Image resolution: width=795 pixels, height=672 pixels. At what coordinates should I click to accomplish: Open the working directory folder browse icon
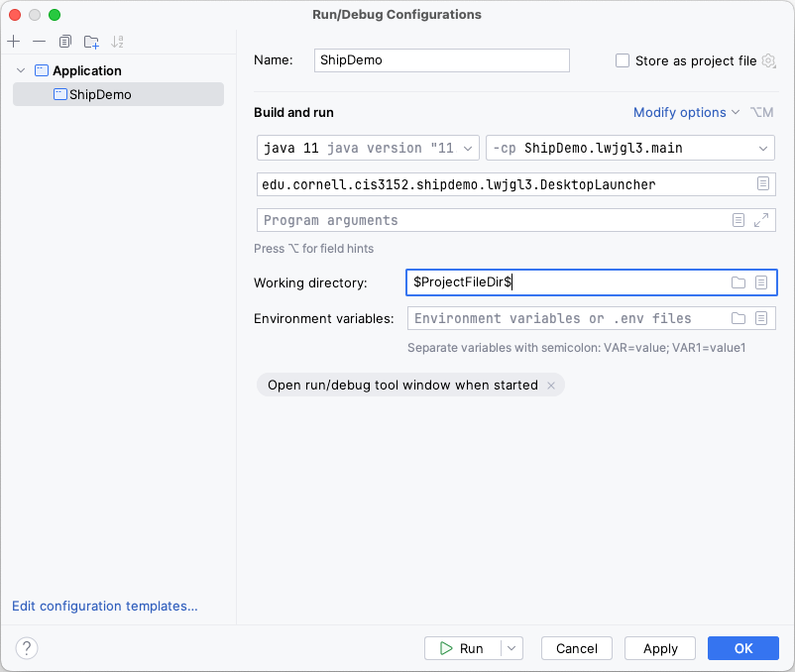coord(738,282)
